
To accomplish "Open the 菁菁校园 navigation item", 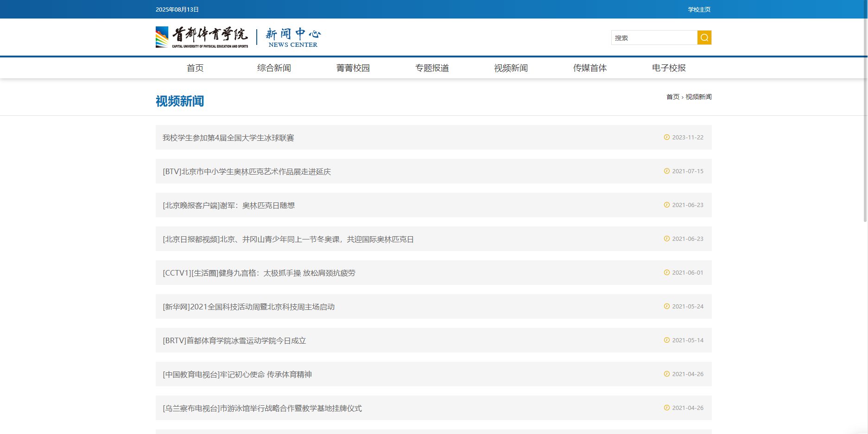I will [x=353, y=68].
